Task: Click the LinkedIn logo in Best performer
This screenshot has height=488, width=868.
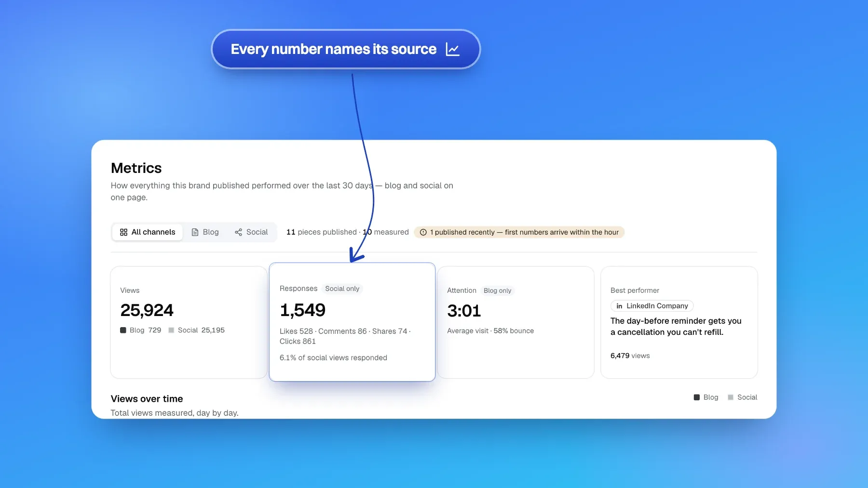Action: pyautogui.click(x=619, y=306)
